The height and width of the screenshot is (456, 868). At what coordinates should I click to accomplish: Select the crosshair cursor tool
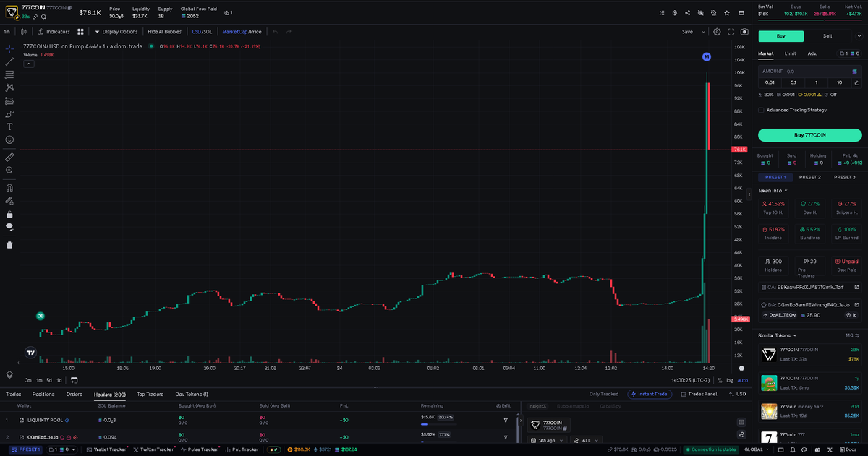pos(9,48)
